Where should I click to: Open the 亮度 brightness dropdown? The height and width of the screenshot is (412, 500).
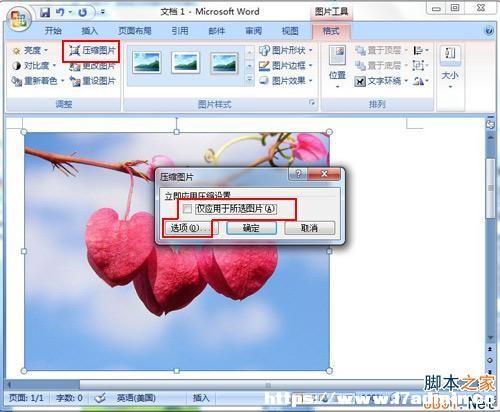30,50
